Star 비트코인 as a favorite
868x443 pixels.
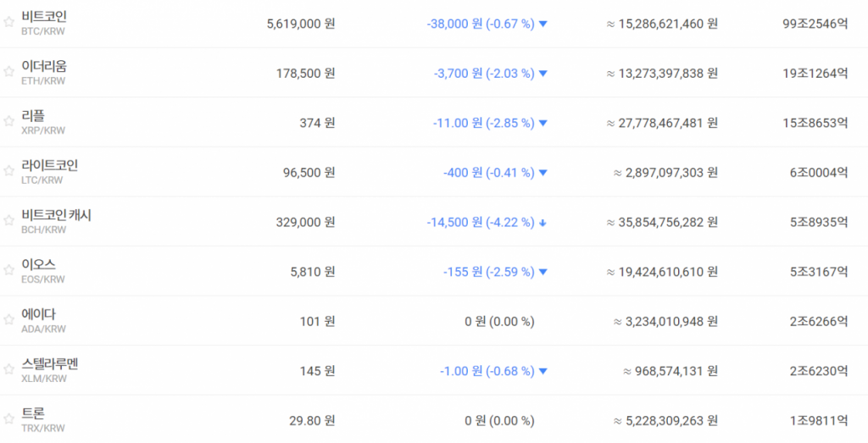(x=8, y=23)
